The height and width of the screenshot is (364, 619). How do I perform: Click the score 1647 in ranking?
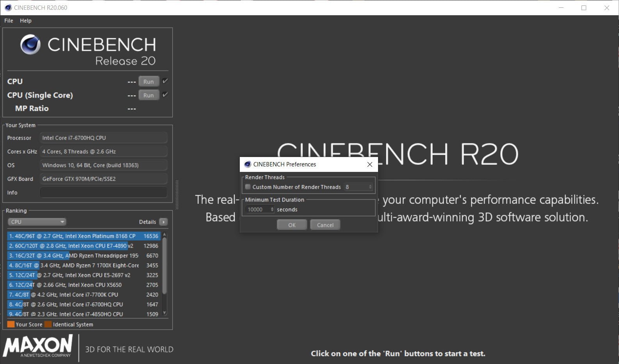click(152, 305)
